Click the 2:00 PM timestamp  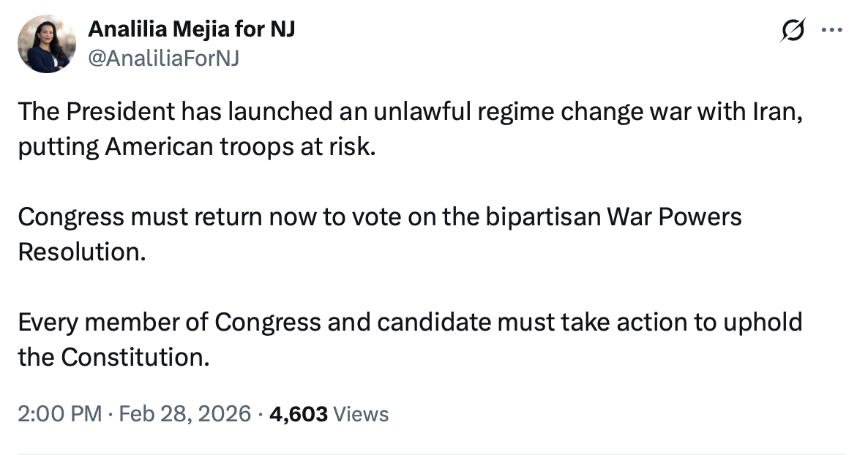60,414
